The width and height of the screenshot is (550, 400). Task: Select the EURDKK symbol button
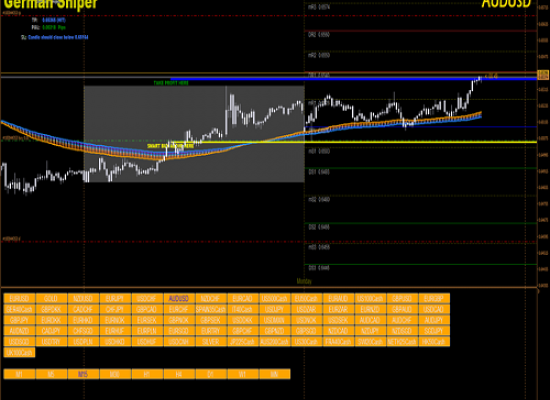51,320
